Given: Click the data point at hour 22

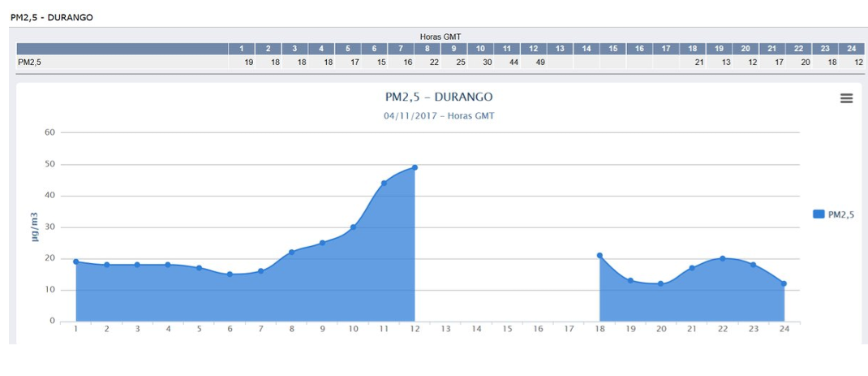Looking at the screenshot, I should (723, 258).
